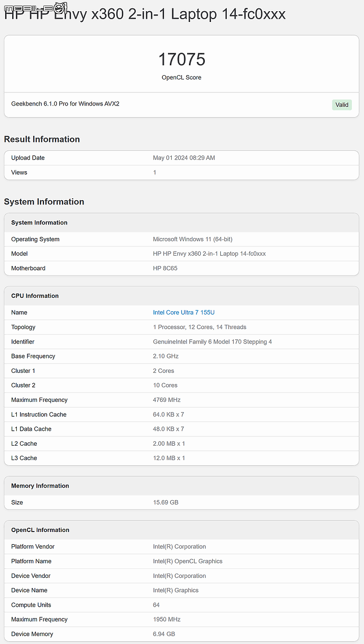Screen dimensions: 364x644
Task: Select the Device Vendor value Intel(R) Corporation
Action: pyautogui.click(x=180, y=576)
